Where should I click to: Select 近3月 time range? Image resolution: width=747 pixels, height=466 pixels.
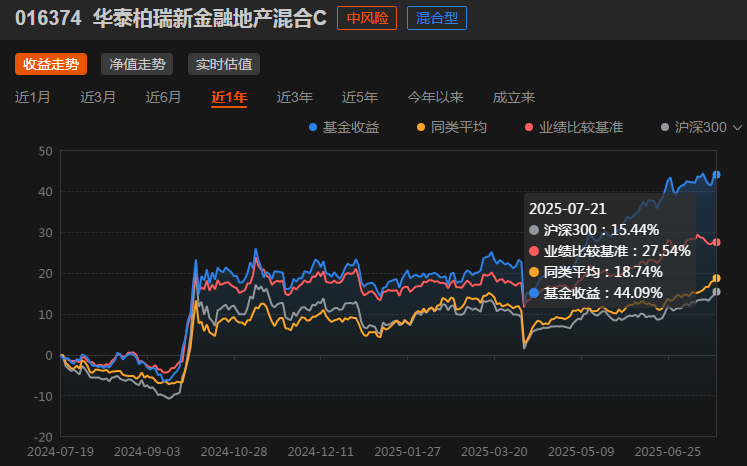click(x=98, y=97)
